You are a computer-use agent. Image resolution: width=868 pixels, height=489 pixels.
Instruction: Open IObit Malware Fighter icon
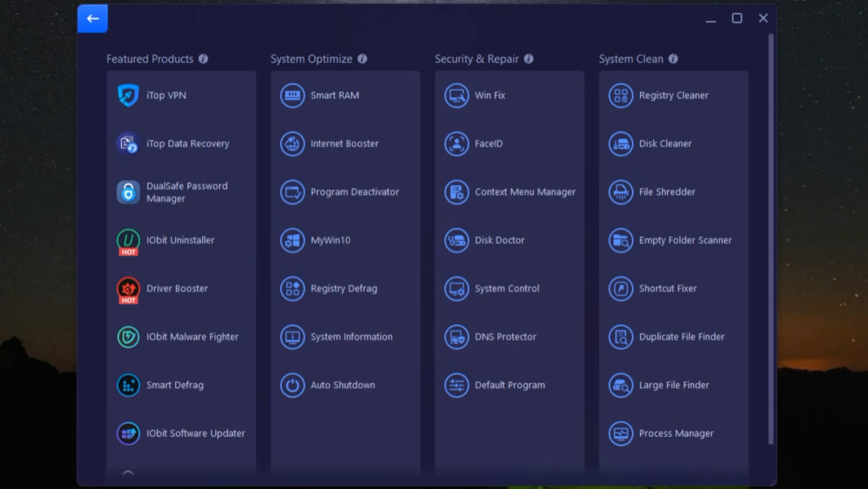[x=128, y=337]
